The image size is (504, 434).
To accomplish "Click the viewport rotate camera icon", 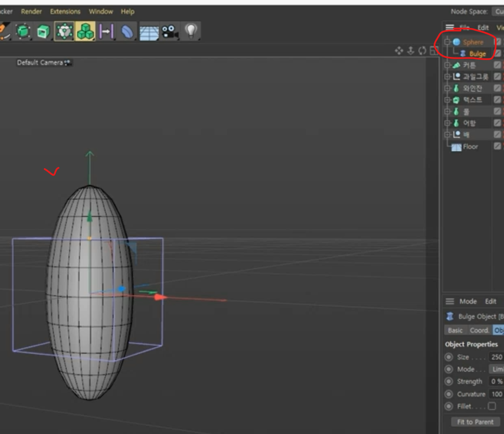I will [422, 50].
